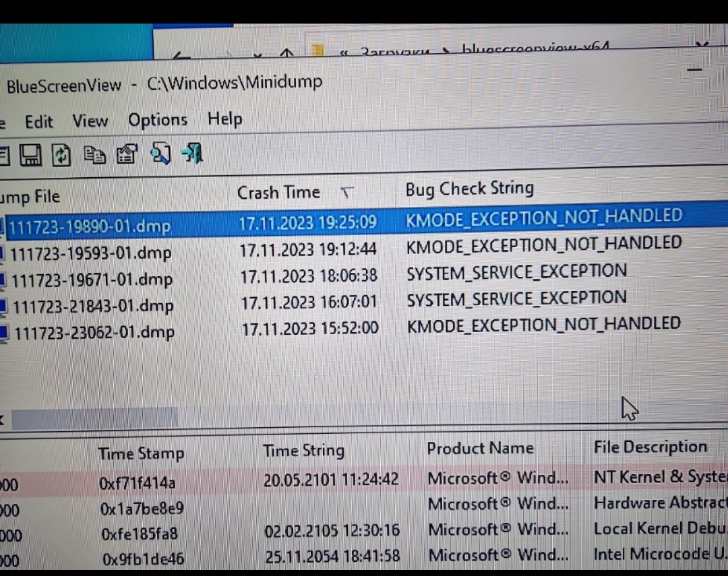
Task: Click dump file icon beside 111723-23062-01.dmp
Action: point(5,333)
